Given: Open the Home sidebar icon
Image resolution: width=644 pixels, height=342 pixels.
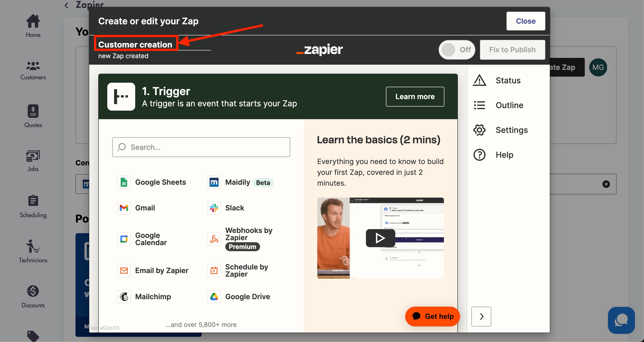Looking at the screenshot, I should click(33, 21).
